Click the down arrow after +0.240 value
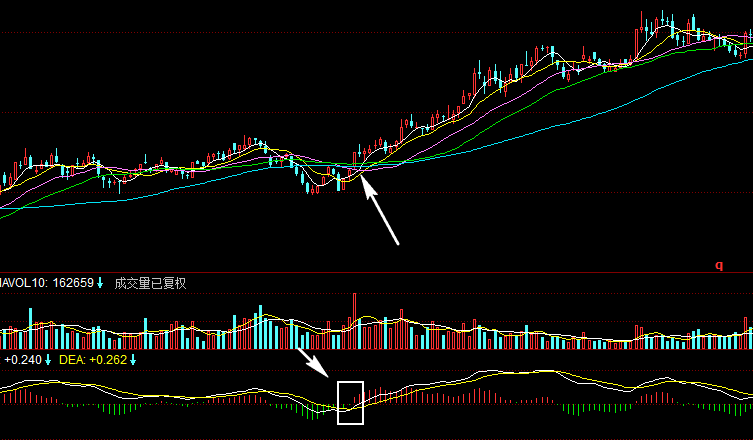This screenshot has width=753, height=440. click(48, 360)
